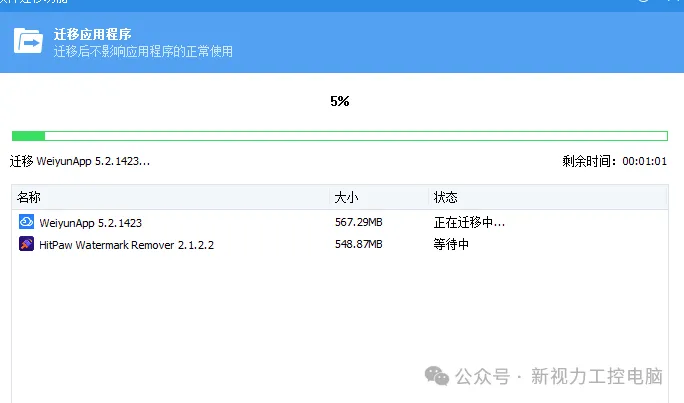This screenshot has height=403, width=684.
Task: Click the 迁移应用程序 header title
Action: (92, 34)
